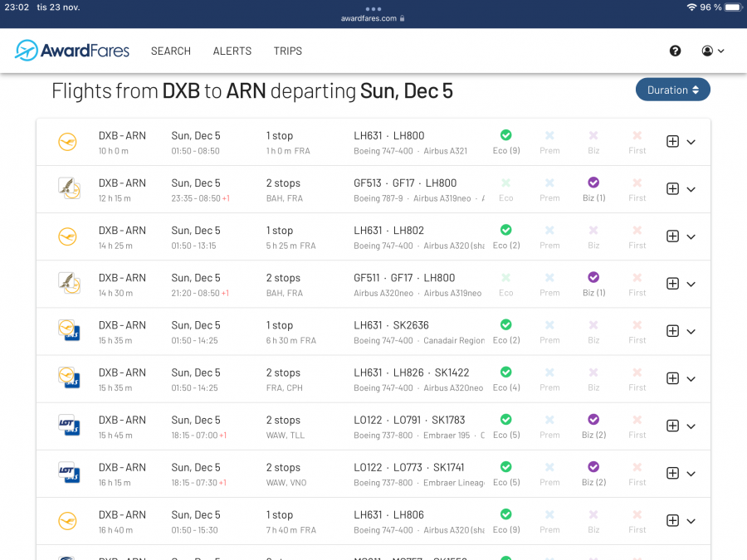Click the Lufthansa logo on 10 h flight
Image resolution: width=747 pixels, height=560 pixels.
point(68,142)
